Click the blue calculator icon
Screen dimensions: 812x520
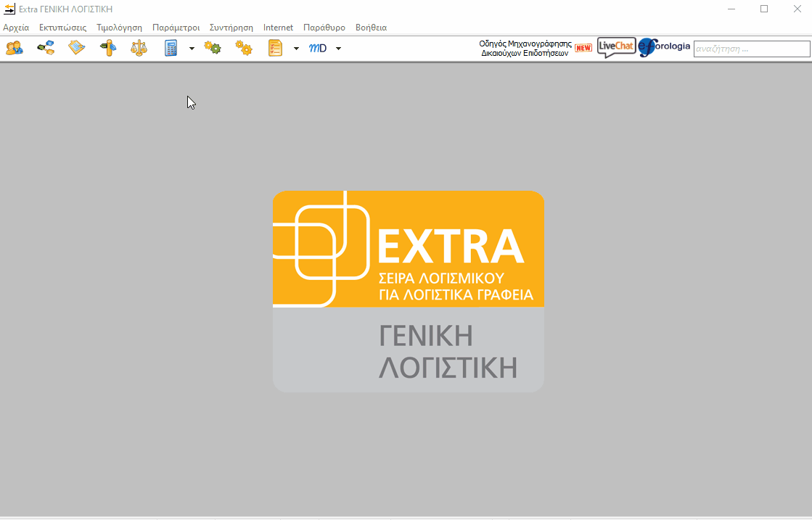tap(171, 49)
